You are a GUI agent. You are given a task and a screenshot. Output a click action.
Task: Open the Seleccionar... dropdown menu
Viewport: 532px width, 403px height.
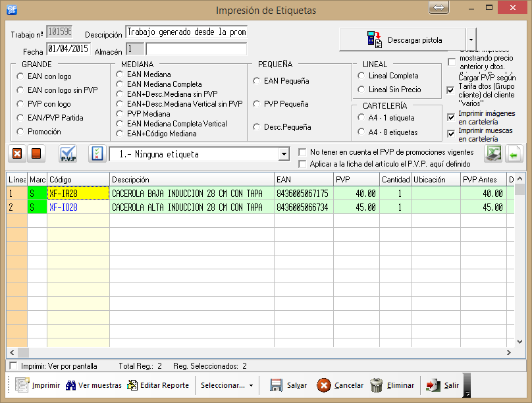[x=226, y=385]
